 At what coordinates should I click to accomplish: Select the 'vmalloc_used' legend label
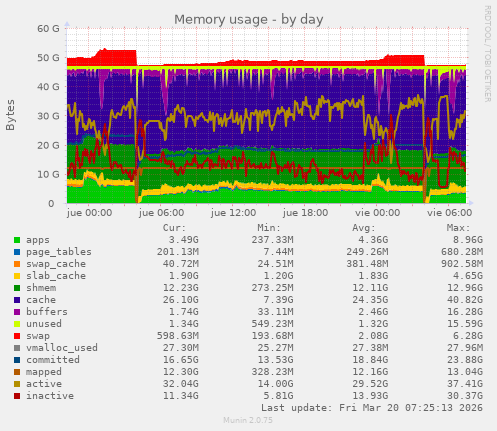pos(62,348)
